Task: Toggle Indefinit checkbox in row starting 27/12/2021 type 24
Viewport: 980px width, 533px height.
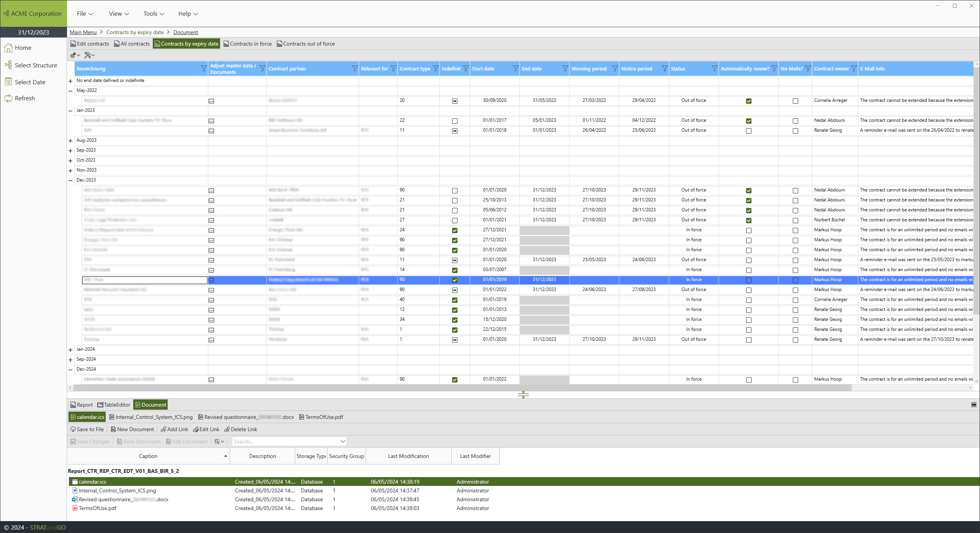Action: point(455,231)
